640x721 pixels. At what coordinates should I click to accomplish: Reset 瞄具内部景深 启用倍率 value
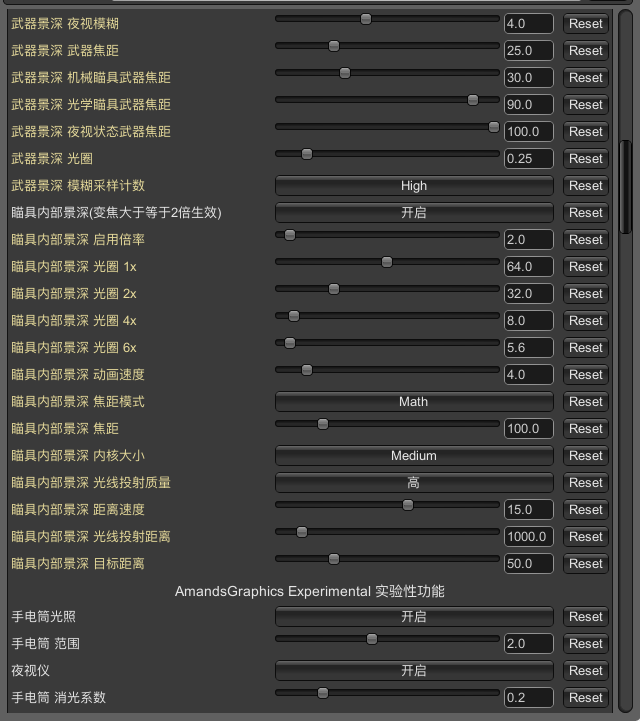[586, 240]
